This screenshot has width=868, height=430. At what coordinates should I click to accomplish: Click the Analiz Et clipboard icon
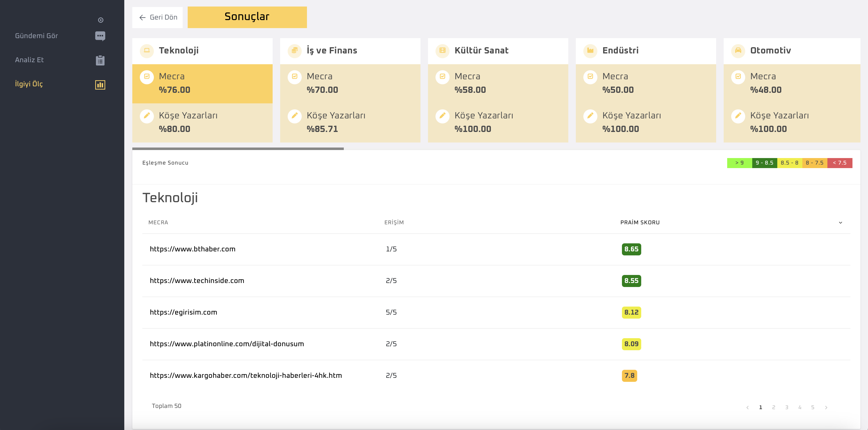coord(100,60)
